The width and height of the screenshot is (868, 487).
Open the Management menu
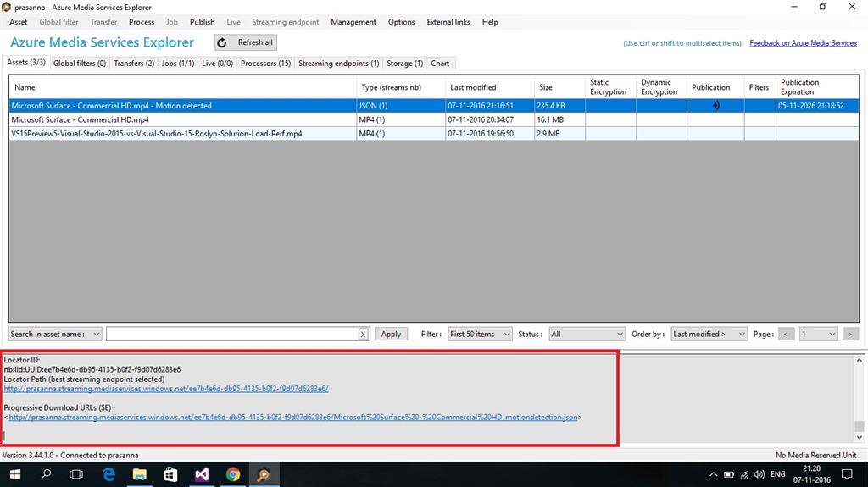tap(353, 22)
